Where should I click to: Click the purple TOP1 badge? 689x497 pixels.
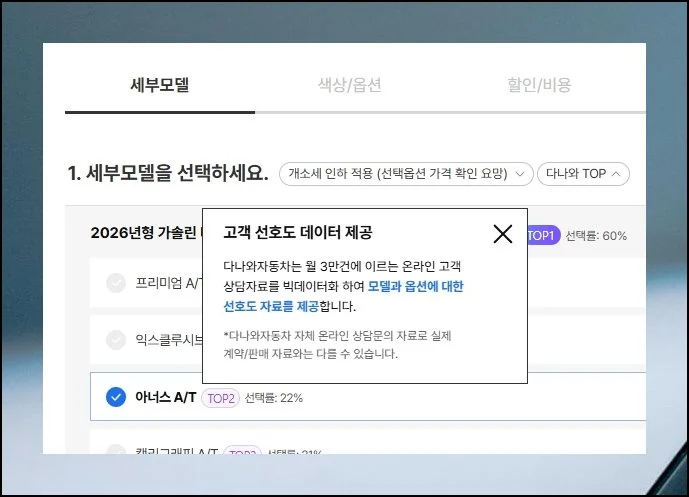(542, 236)
